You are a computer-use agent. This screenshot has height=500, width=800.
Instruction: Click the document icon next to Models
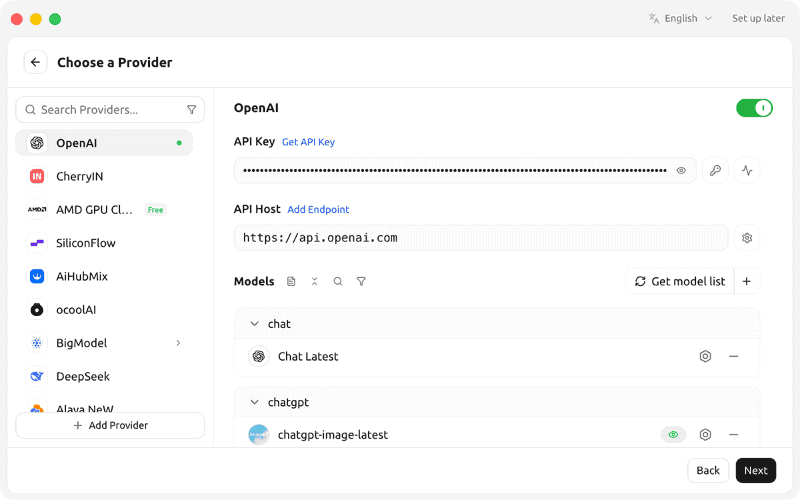291,281
